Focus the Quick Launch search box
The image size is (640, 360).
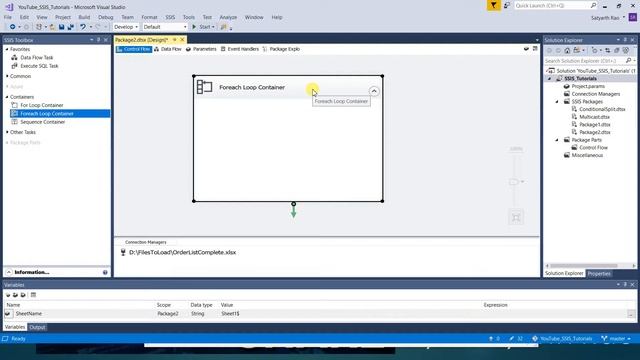click(555, 5)
